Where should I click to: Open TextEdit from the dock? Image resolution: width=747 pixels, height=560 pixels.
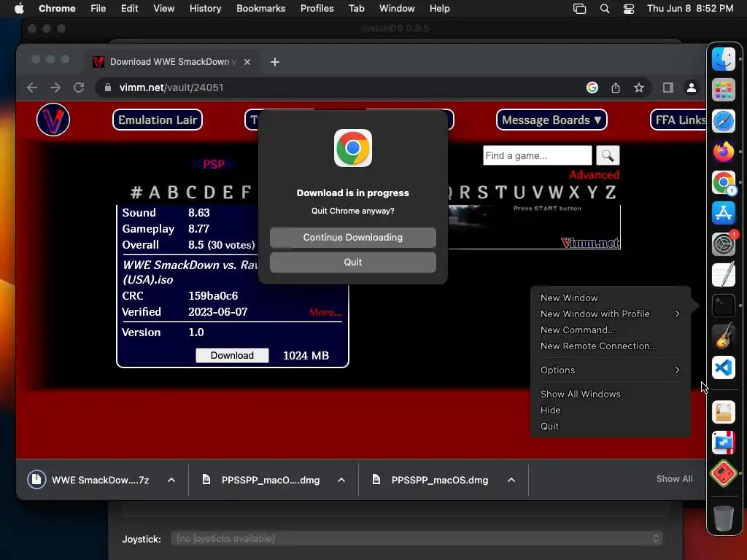[x=723, y=275]
